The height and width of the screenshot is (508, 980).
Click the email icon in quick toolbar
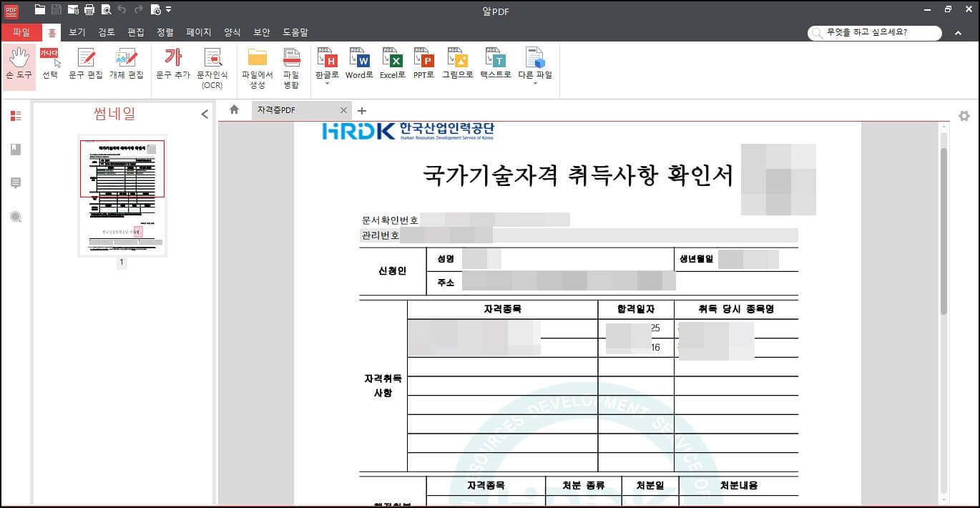point(73,9)
